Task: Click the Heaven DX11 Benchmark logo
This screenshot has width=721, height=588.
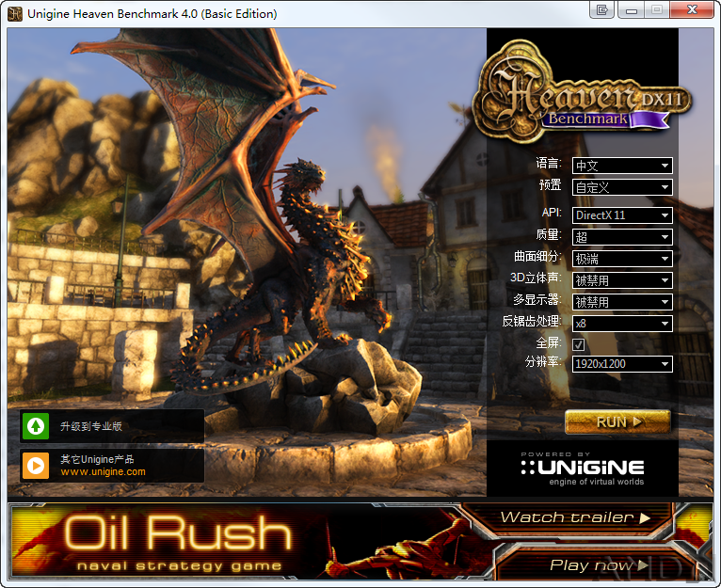Action: (x=583, y=92)
